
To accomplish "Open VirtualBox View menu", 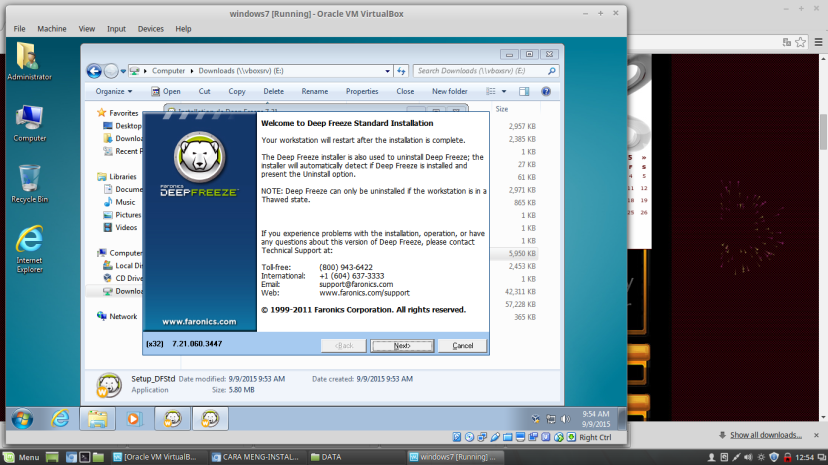I will [x=87, y=29].
